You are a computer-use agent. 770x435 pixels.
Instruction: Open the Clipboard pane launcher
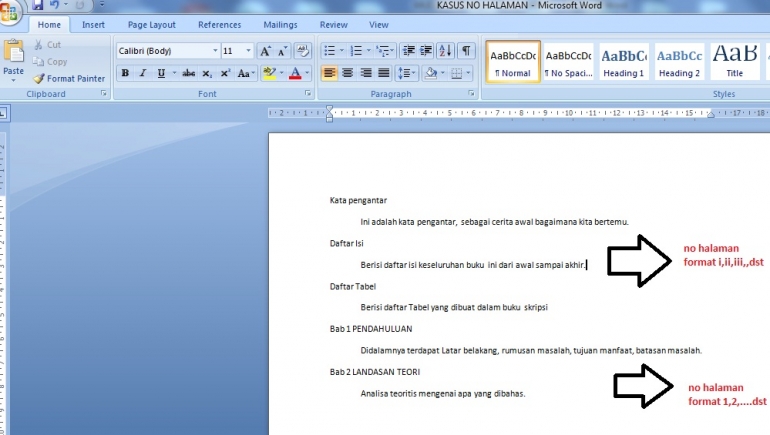(104, 93)
